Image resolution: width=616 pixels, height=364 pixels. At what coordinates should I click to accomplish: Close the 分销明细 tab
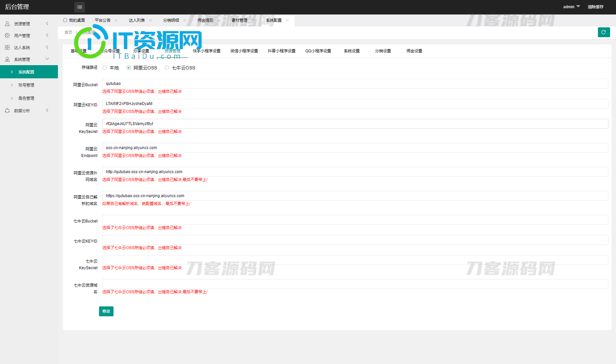tap(185, 20)
